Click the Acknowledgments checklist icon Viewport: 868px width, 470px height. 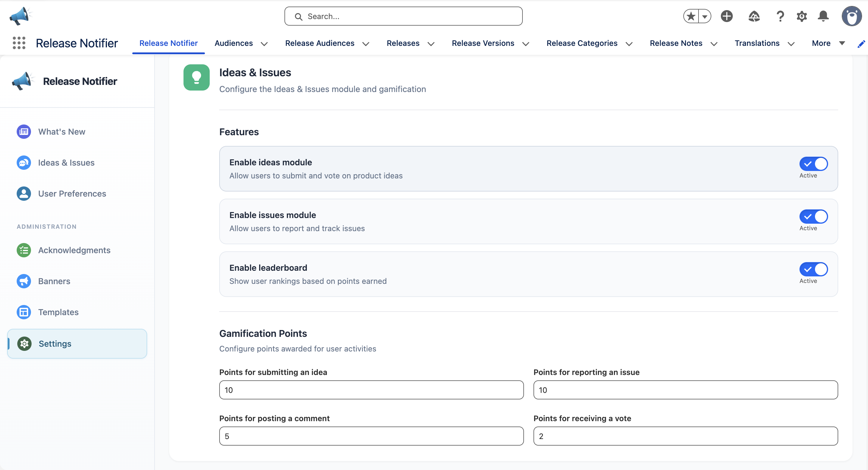24,250
